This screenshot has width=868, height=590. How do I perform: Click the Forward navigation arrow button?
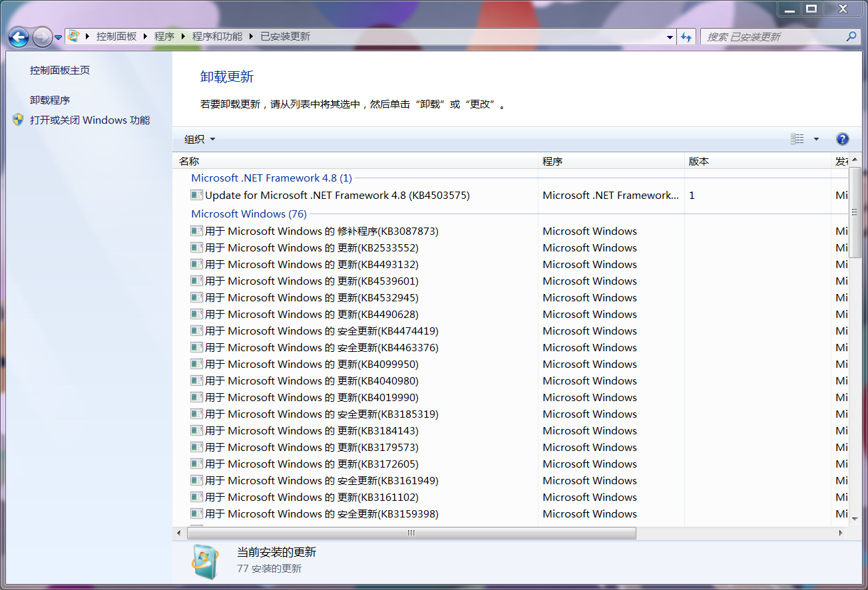pos(42,37)
